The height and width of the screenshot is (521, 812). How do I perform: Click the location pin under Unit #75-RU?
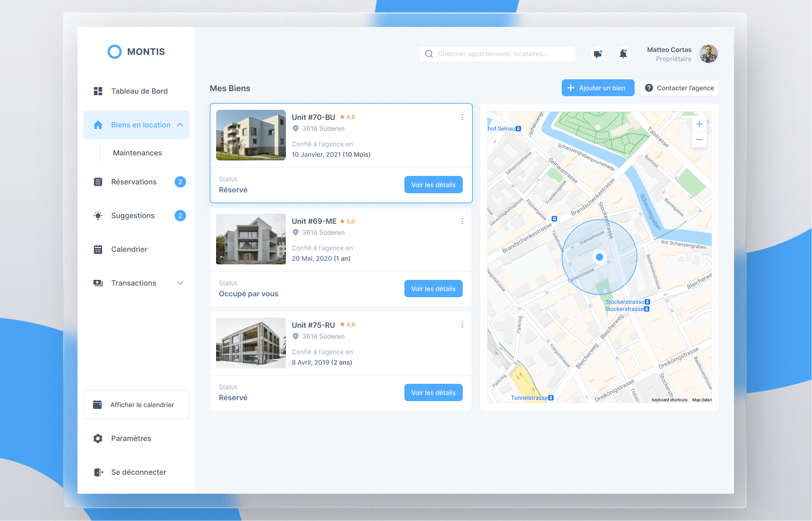tap(295, 336)
